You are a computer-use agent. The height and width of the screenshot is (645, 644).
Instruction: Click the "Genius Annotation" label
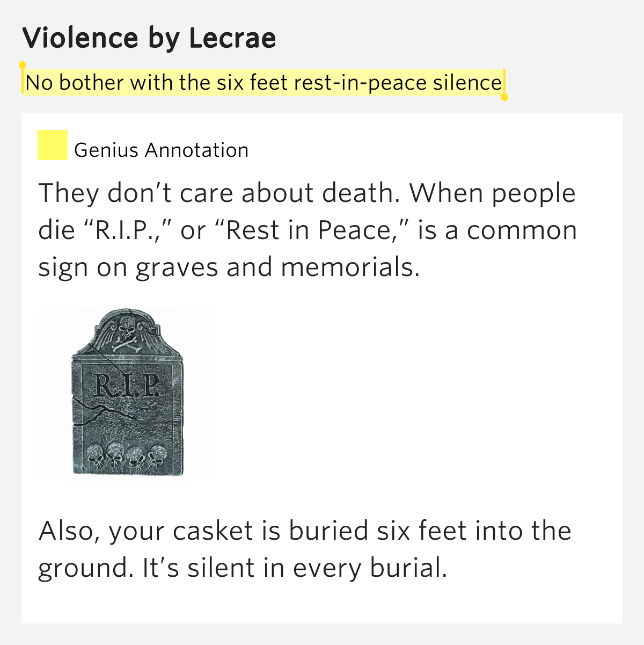(x=161, y=150)
